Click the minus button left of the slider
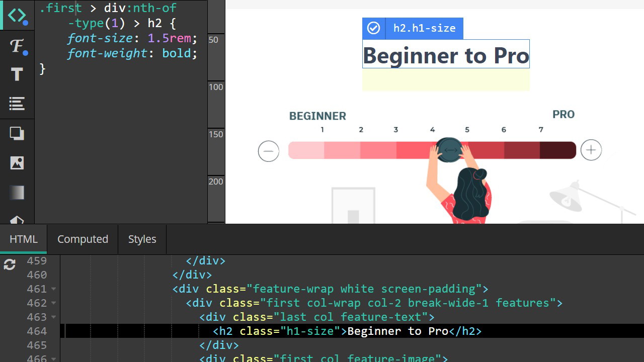 269,151
